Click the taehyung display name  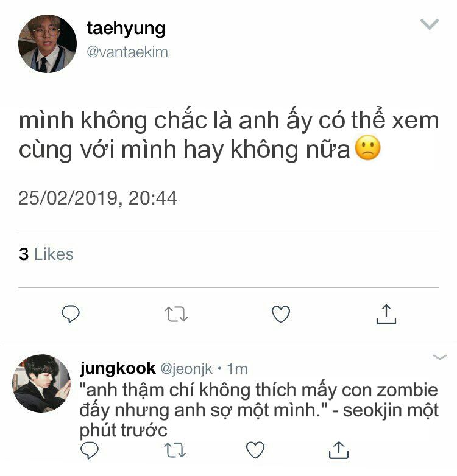[x=126, y=29]
